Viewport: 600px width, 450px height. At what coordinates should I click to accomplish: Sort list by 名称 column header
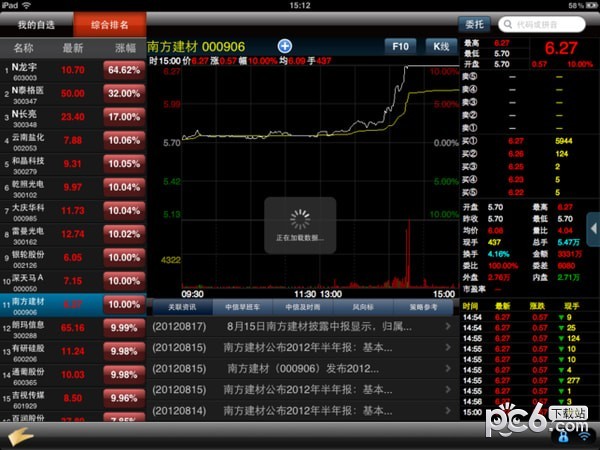pos(23,48)
